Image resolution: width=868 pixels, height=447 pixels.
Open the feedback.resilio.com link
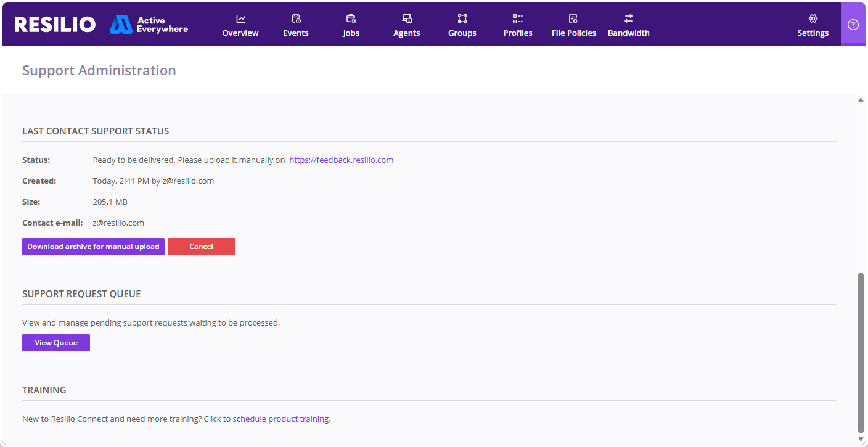click(x=342, y=160)
